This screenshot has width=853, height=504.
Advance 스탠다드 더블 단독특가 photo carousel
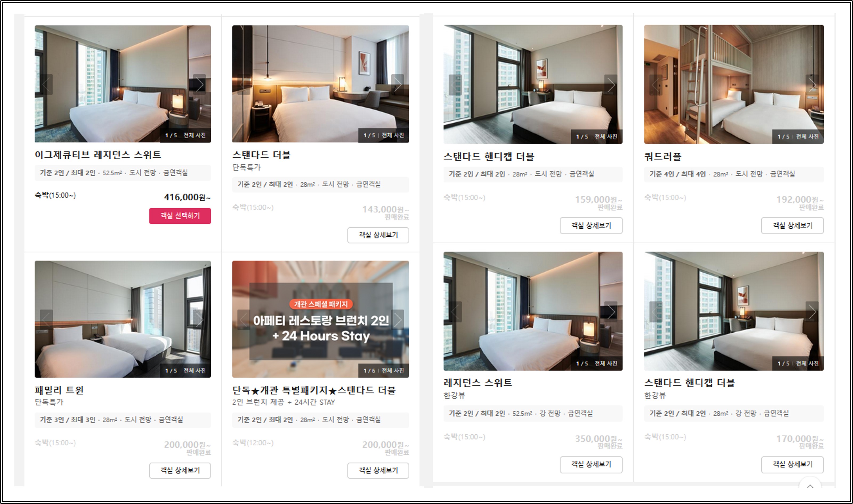(x=397, y=84)
